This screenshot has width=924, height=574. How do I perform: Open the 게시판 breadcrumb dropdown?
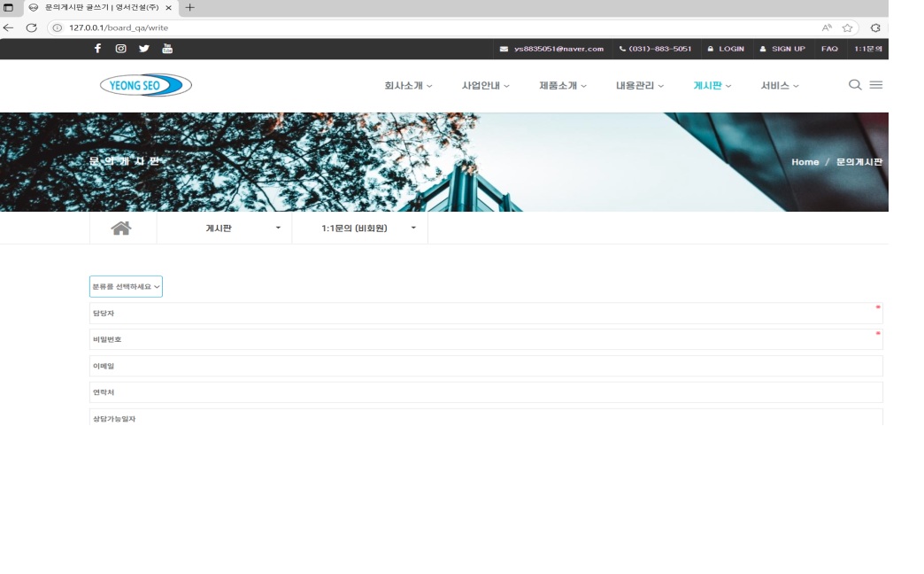tap(225, 229)
